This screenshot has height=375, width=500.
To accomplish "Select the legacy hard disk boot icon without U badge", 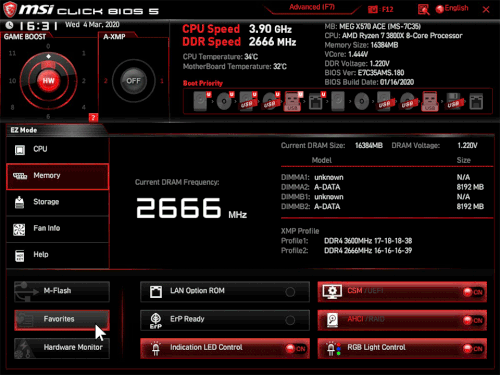I will (x=338, y=101).
